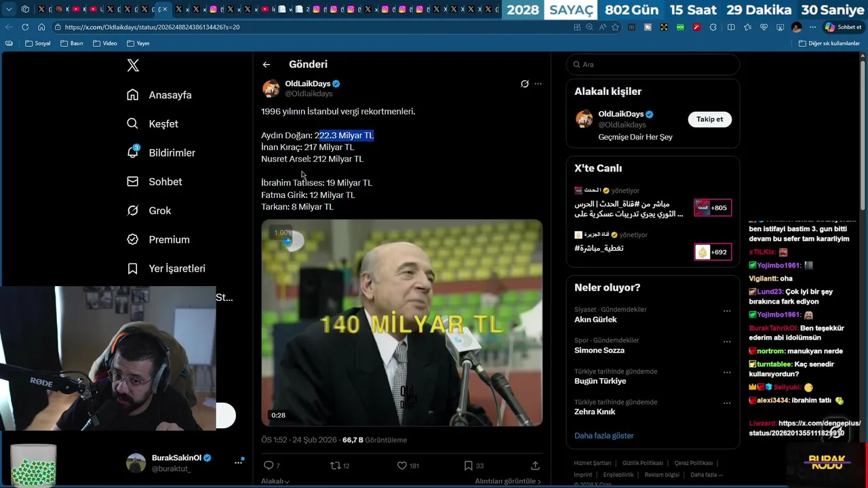This screenshot has height=488, width=868.
Task: Open the browser profile avatar
Action: click(797, 27)
